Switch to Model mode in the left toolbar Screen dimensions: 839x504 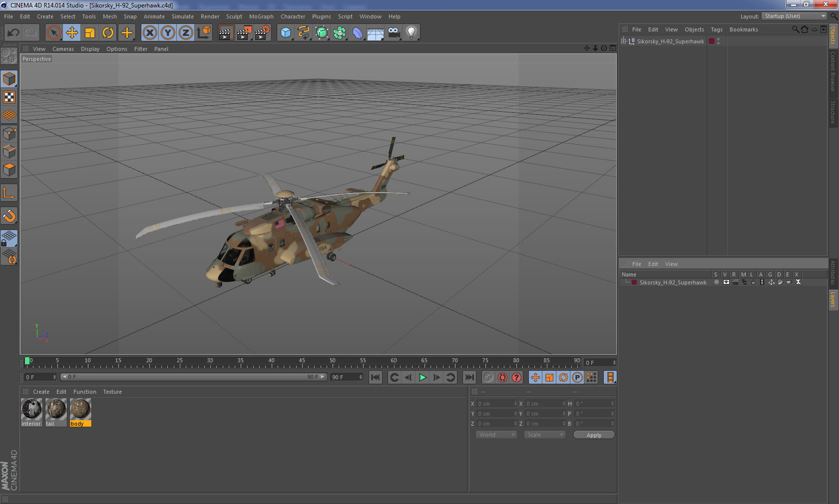(9, 79)
